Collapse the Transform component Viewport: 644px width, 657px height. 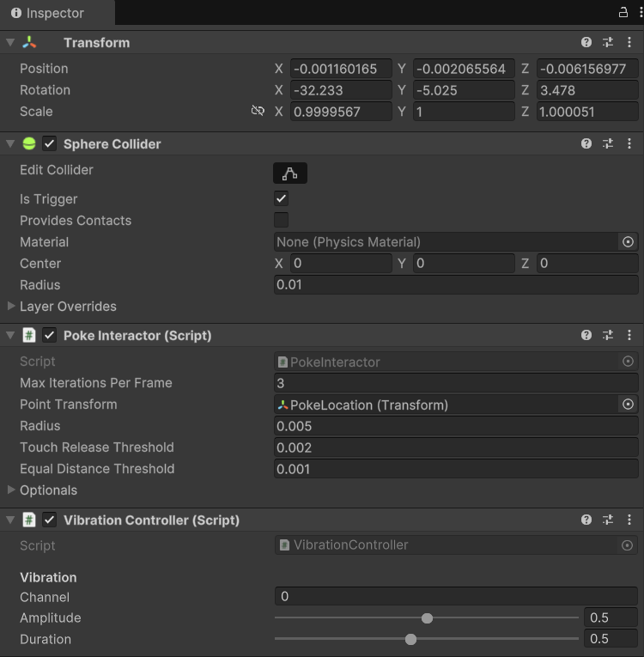(x=10, y=42)
